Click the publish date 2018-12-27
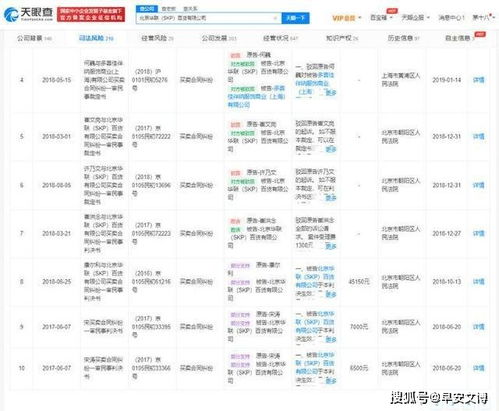 point(447,233)
